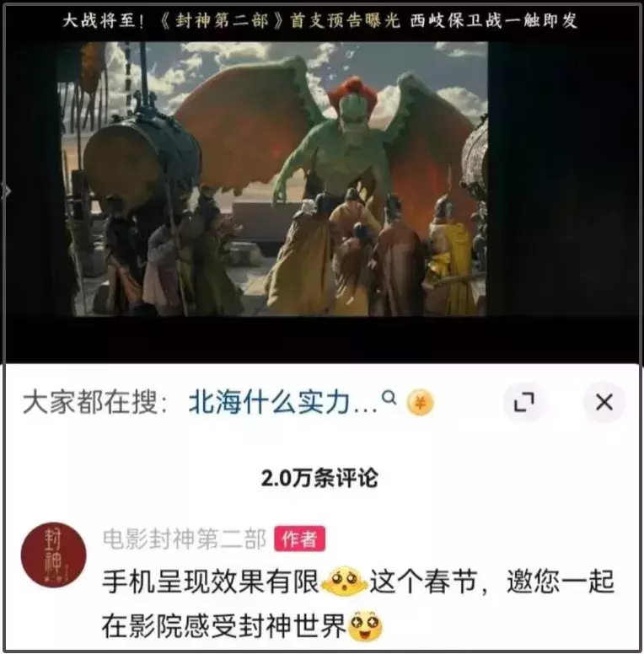
Task: Click the red 作者 badge
Action: tap(299, 539)
